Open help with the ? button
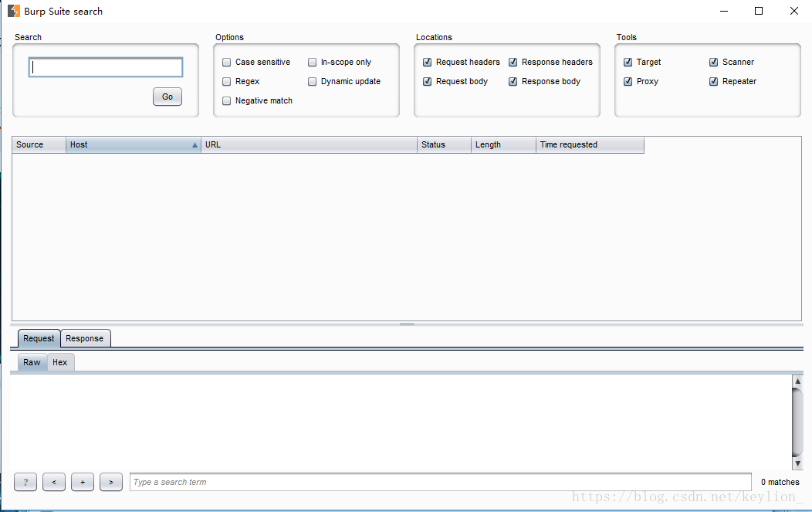 pos(25,482)
